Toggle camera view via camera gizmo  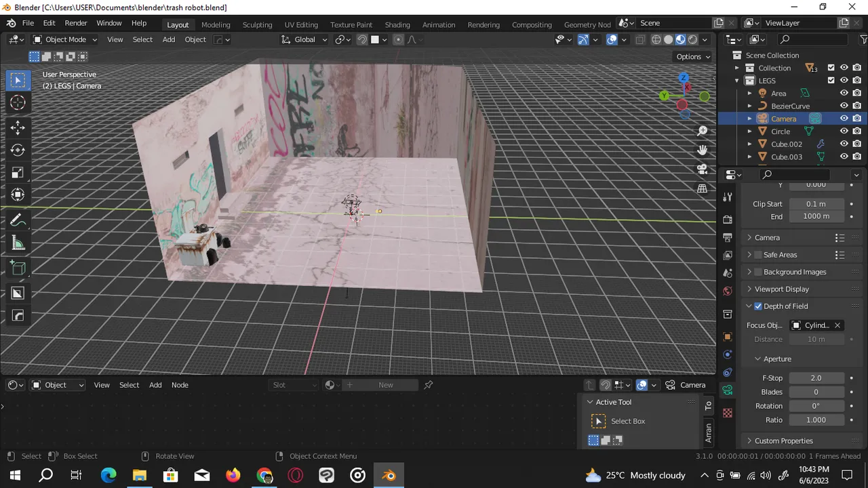(x=703, y=169)
